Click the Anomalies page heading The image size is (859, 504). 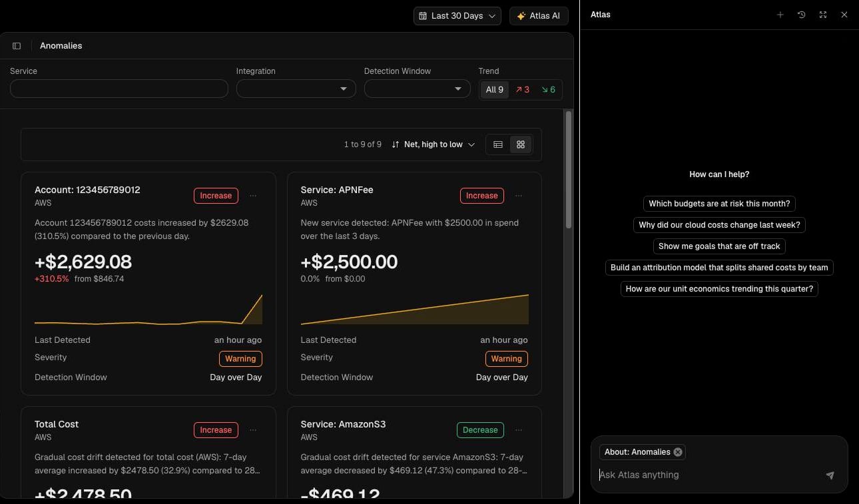coord(61,46)
